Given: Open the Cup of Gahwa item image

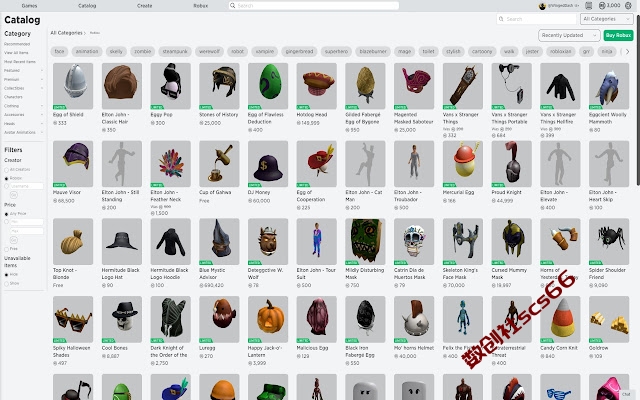Looking at the screenshot, I should click(x=219, y=164).
